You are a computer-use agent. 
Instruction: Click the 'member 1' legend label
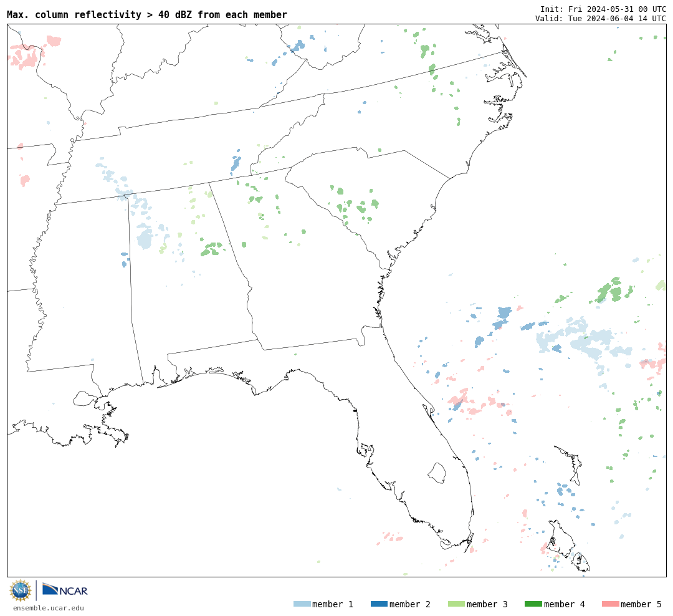[x=333, y=604]
